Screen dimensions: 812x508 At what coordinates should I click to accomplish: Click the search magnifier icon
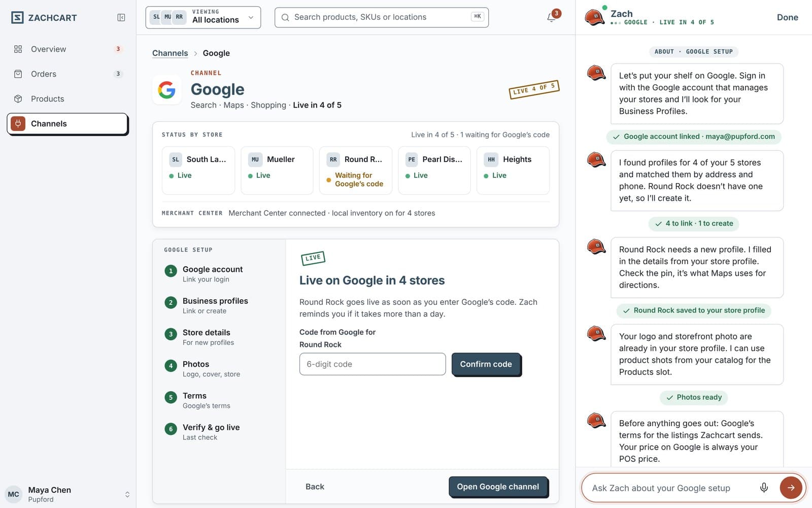point(285,17)
